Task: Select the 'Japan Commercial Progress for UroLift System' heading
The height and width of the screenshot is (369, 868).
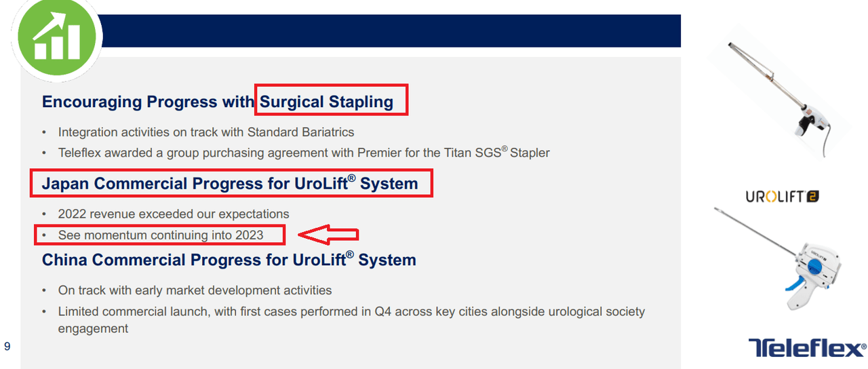Action: tap(230, 184)
